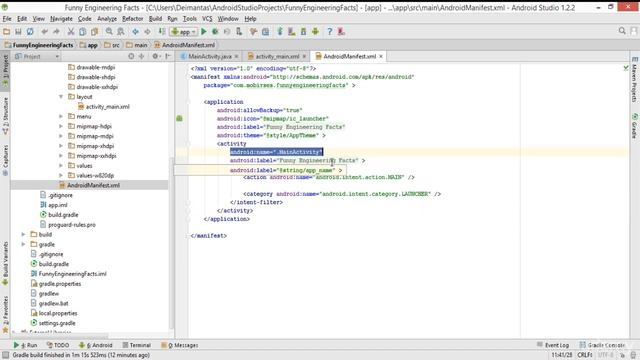This screenshot has width=640, height=360.
Task: Open the VCS menu
Action: pos(207,19)
